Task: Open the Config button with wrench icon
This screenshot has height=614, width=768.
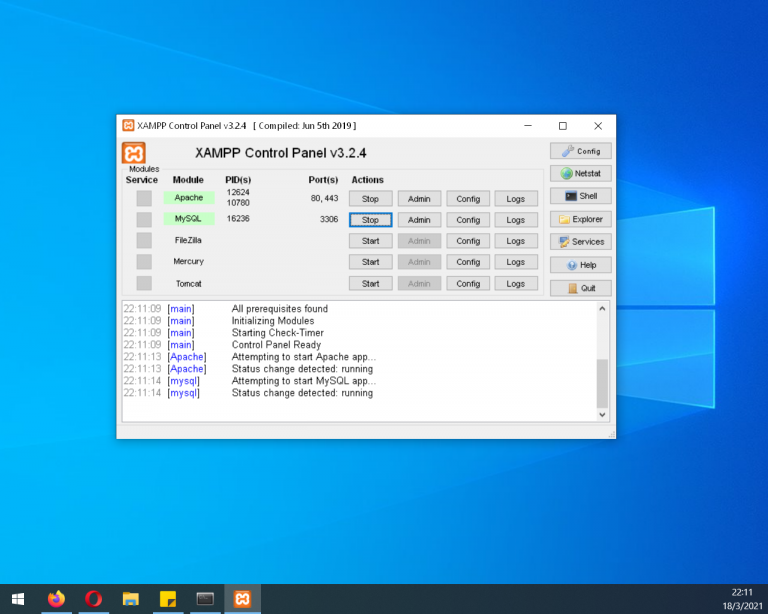Action: point(580,151)
